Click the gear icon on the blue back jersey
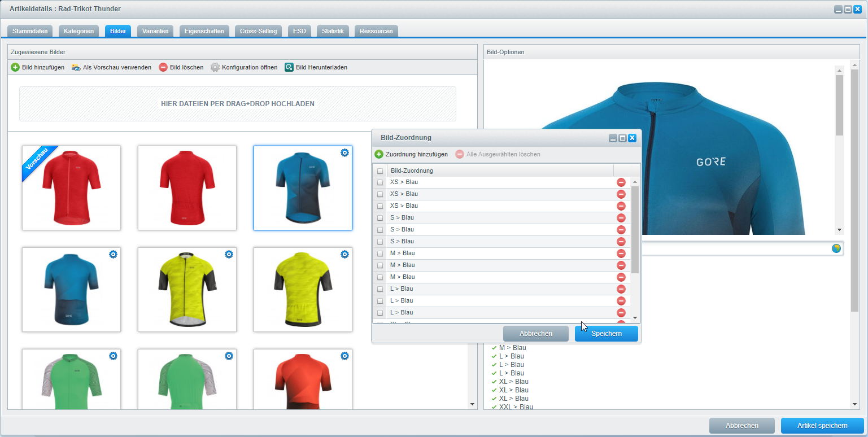This screenshot has height=437, width=868. (114, 254)
